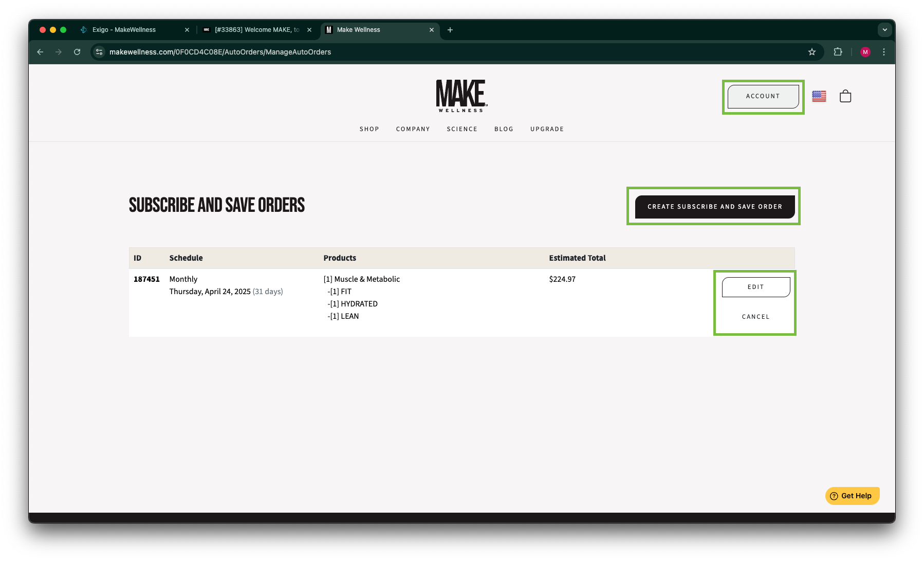Switch to [#33863] Welcome MAKE tab
This screenshot has height=561, width=924.
(x=256, y=30)
